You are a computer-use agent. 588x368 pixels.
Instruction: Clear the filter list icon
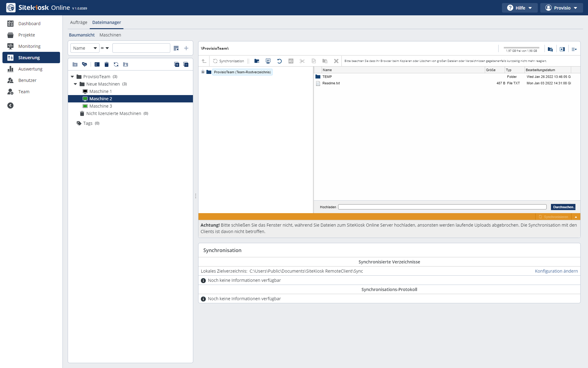pos(176,48)
